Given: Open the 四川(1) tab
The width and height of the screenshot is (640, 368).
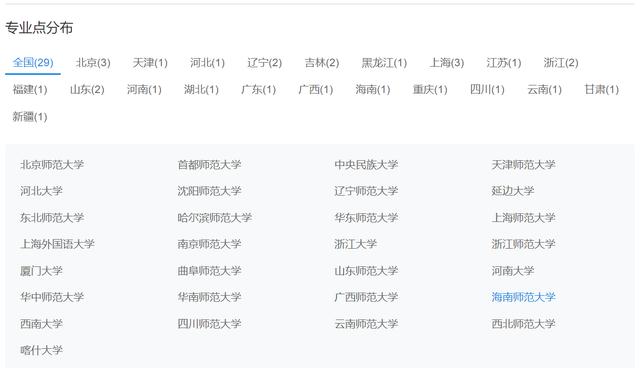Looking at the screenshot, I should (487, 89).
